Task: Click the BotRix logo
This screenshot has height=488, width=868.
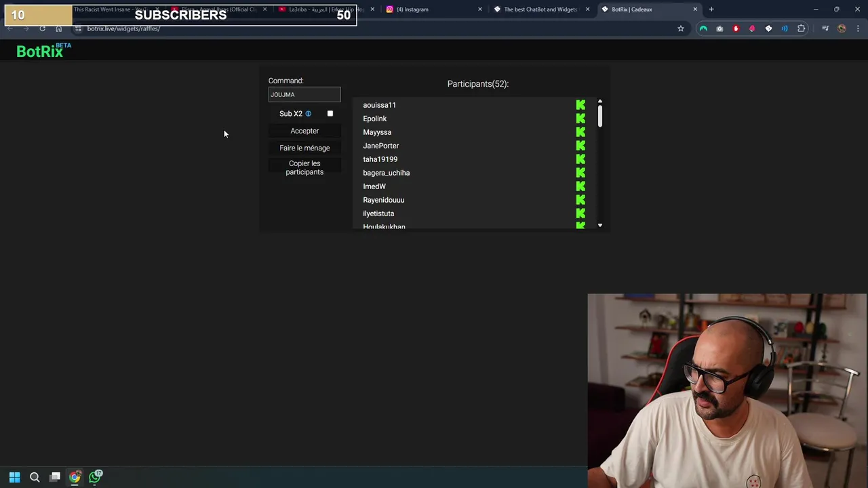Action: point(43,51)
